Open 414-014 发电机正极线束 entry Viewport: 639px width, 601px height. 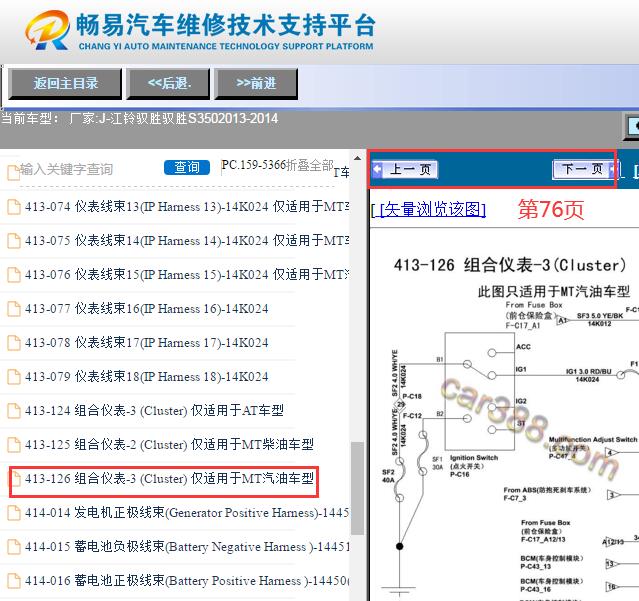pyautogui.click(x=187, y=512)
